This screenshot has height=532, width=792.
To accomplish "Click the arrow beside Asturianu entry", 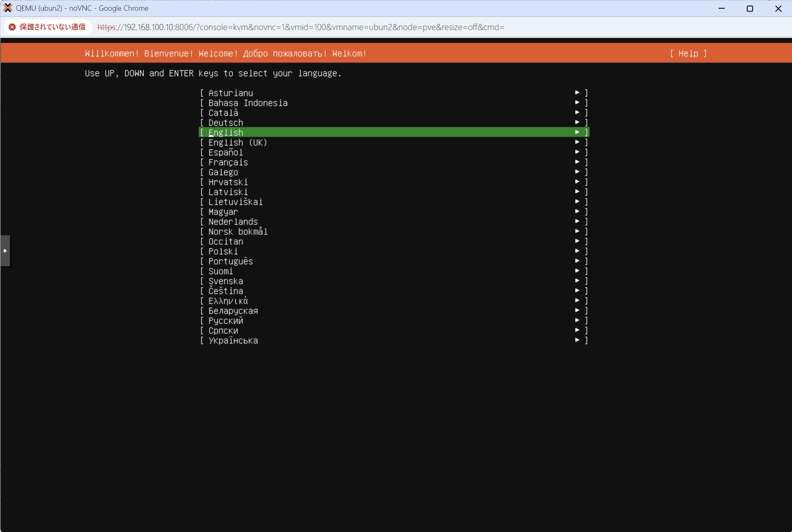I will [x=577, y=93].
